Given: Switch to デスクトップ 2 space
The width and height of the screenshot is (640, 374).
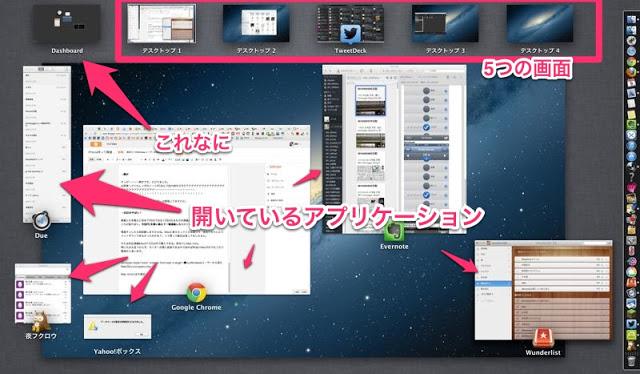Looking at the screenshot, I should (x=256, y=23).
